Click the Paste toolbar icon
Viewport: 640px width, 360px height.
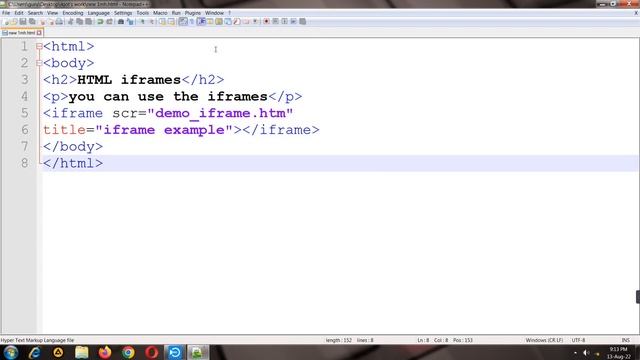tap(88, 21)
